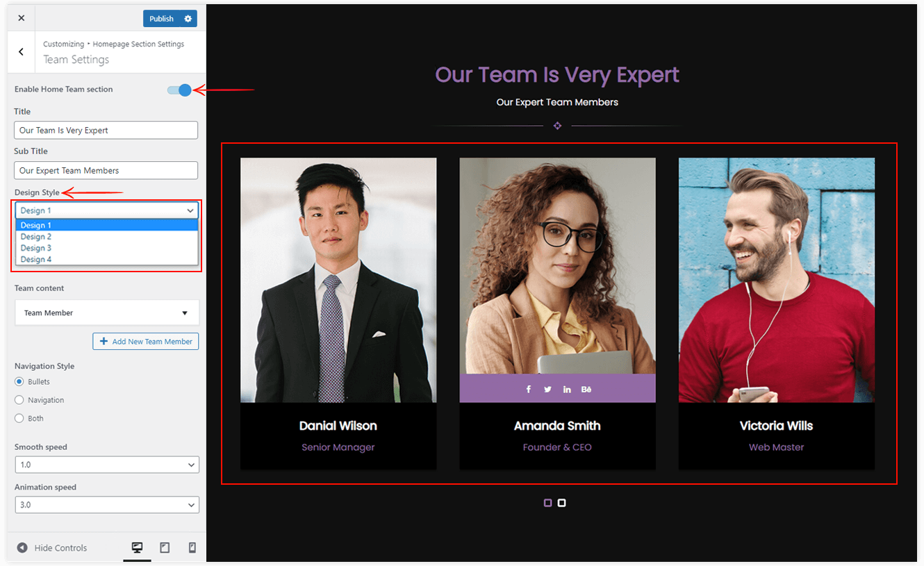This screenshot has width=924, height=566.
Task: Click in the Sub Title input field
Action: (x=106, y=170)
